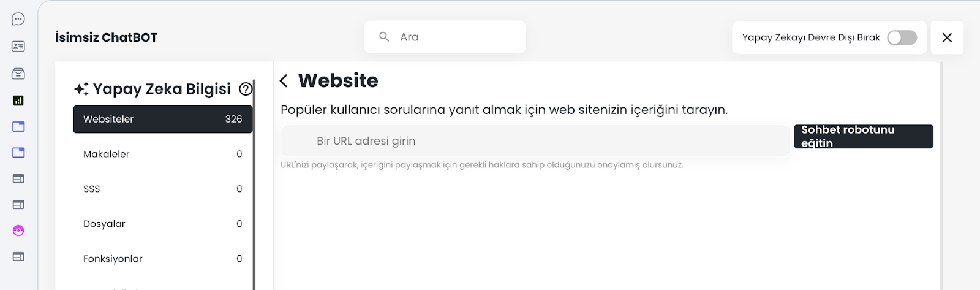Select the Fonksiyonlar section
Image resolution: width=980 pixels, height=290 pixels.
[162, 259]
